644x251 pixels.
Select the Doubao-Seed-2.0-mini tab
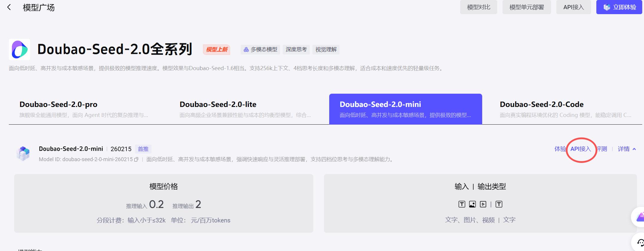[406, 109]
